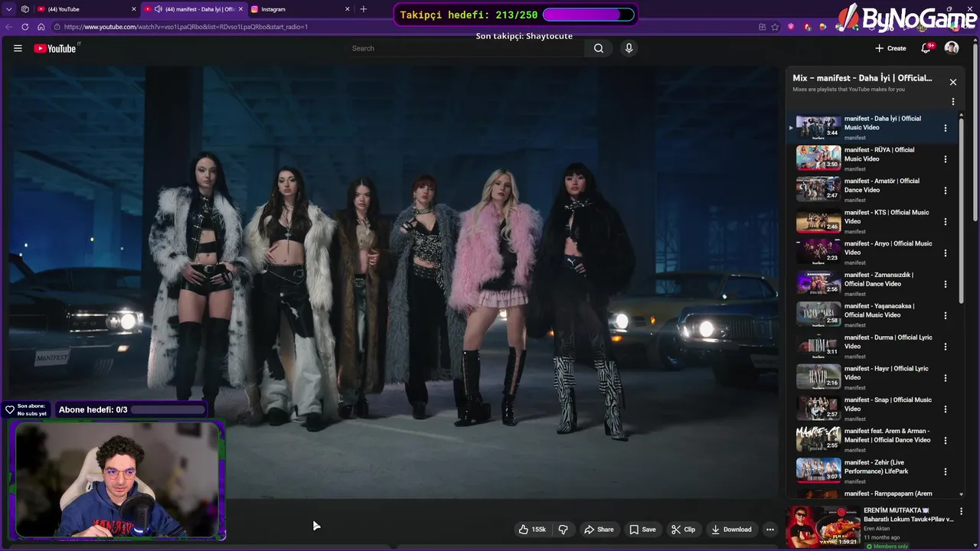
Task: Click the YouTube search field
Action: (x=465, y=48)
